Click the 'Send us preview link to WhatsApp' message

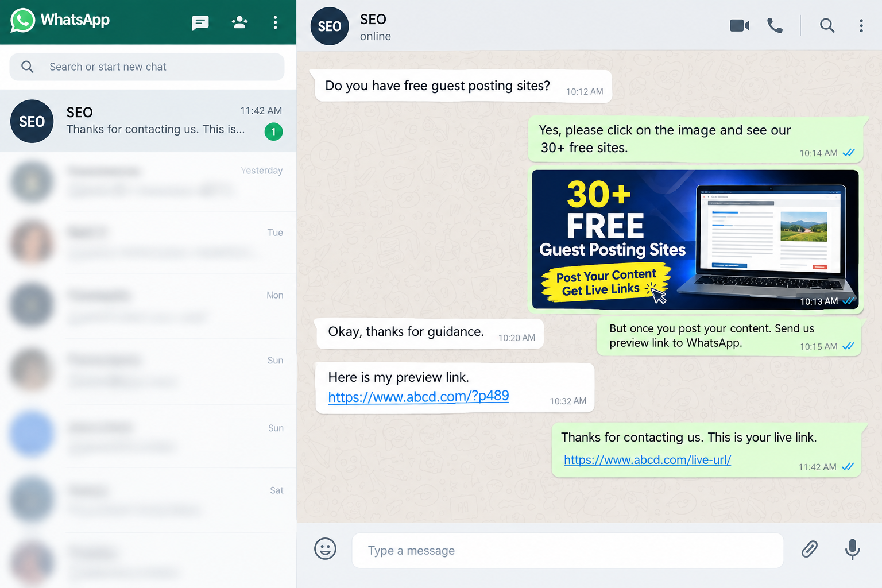pyautogui.click(x=729, y=336)
